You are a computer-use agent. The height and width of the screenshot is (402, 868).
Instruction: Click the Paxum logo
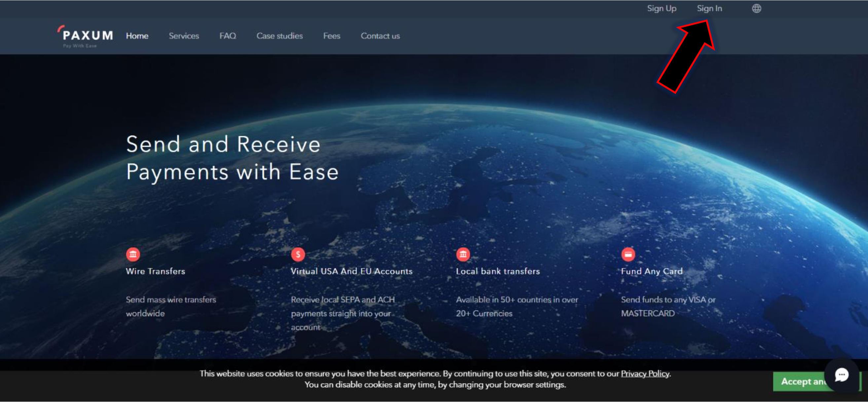(x=85, y=36)
